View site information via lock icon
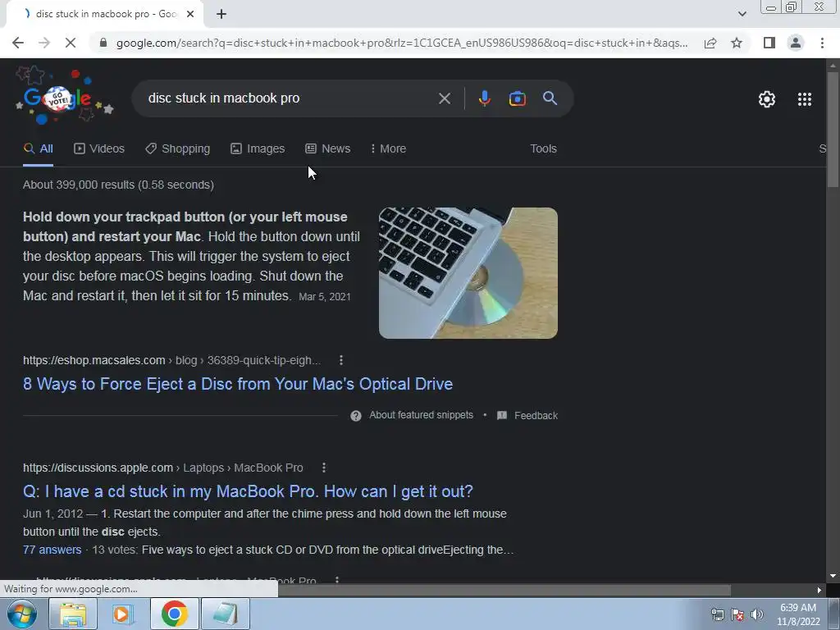Screen dimensions: 840x630 [103, 43]
